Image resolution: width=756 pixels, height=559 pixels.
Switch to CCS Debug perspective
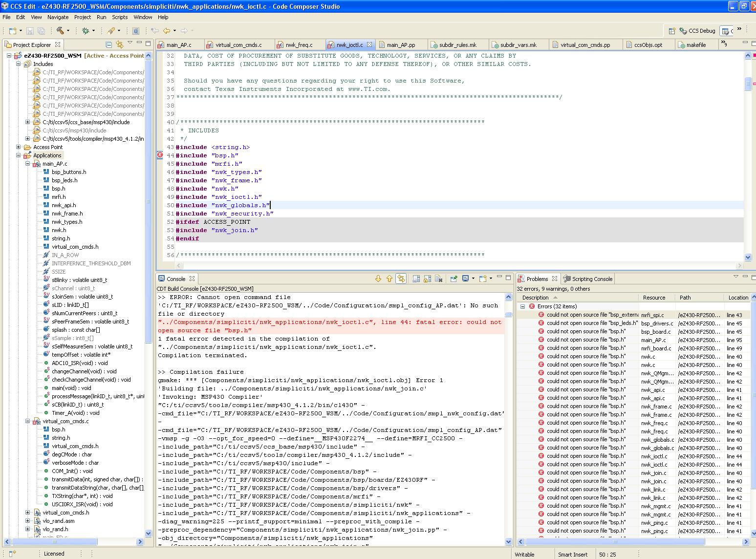point(696,30)
